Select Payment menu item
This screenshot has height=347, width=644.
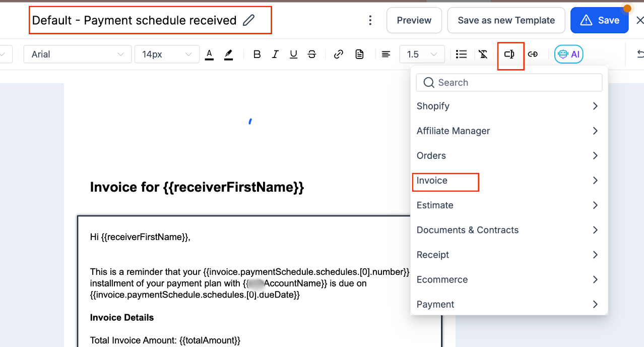[509, 304]
